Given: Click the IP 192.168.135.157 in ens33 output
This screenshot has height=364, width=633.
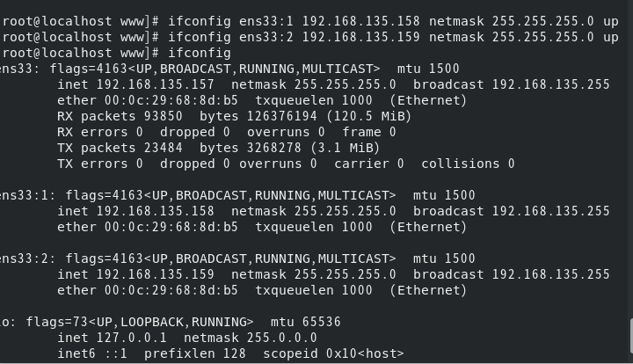Looking at the screenshot, I should click(156, 84).
